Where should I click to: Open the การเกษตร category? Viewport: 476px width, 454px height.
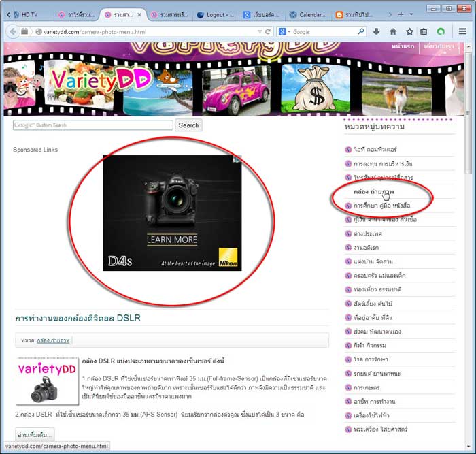pyautogui.click(x=367, y=387)
